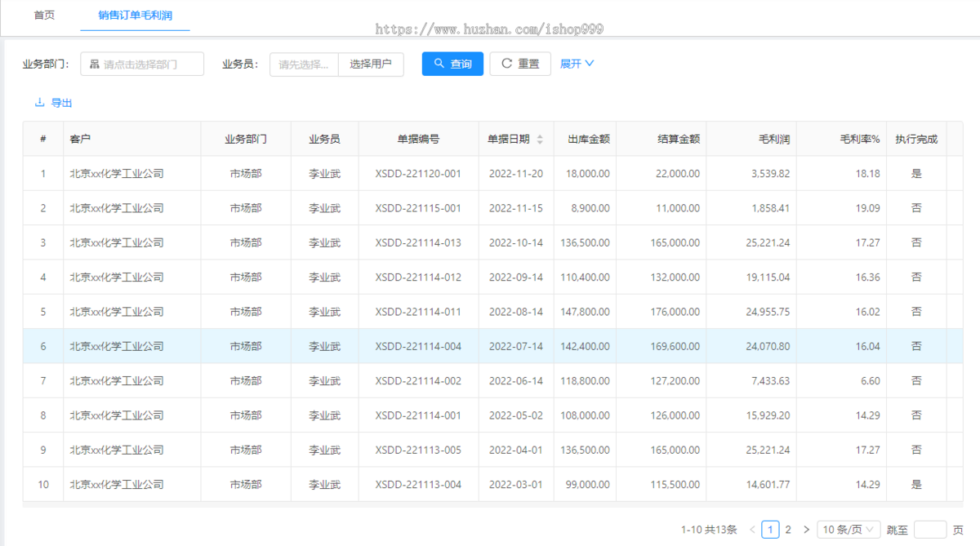Select order number XSDD-221114-013
The width and height of the screenshot is (980, 546).
[418, 242]
